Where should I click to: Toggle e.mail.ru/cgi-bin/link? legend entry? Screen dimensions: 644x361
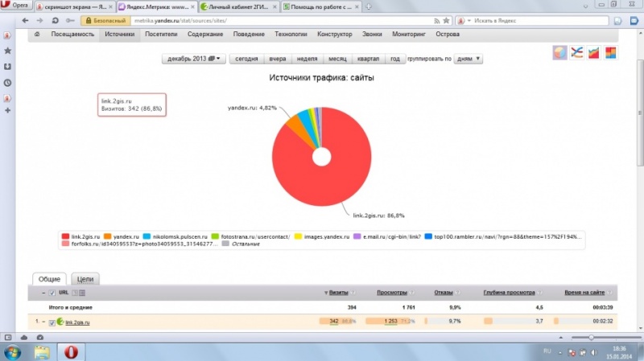[387, 236]
